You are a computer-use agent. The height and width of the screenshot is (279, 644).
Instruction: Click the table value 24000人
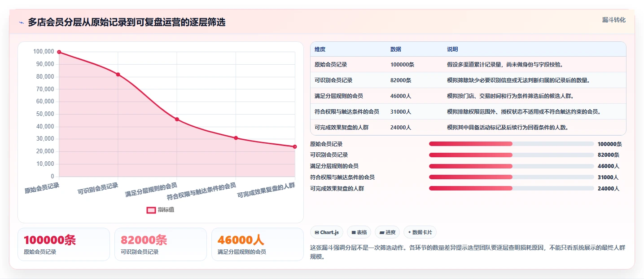tap(401, 128)
